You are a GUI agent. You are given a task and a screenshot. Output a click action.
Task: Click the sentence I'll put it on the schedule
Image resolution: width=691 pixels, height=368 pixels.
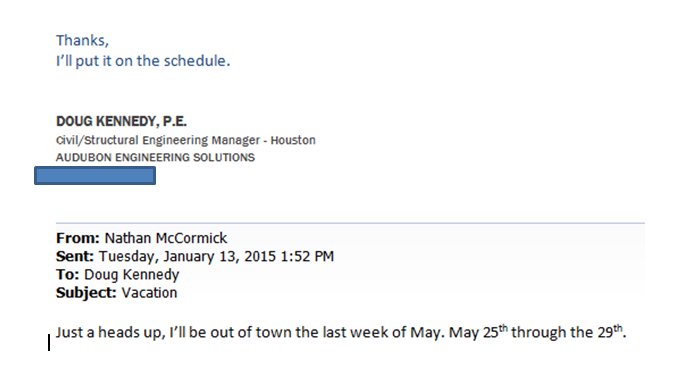[x=143, y=61]
